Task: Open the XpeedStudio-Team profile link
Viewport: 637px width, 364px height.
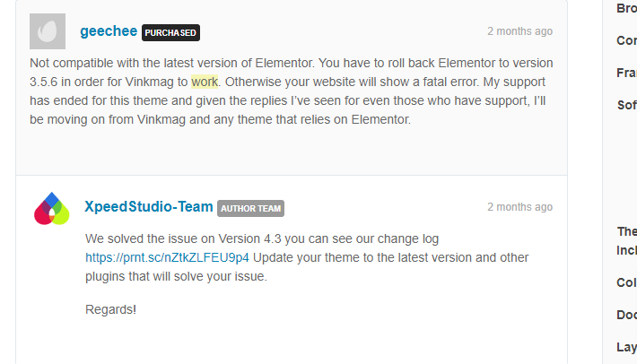Action: tap(149, 206)
